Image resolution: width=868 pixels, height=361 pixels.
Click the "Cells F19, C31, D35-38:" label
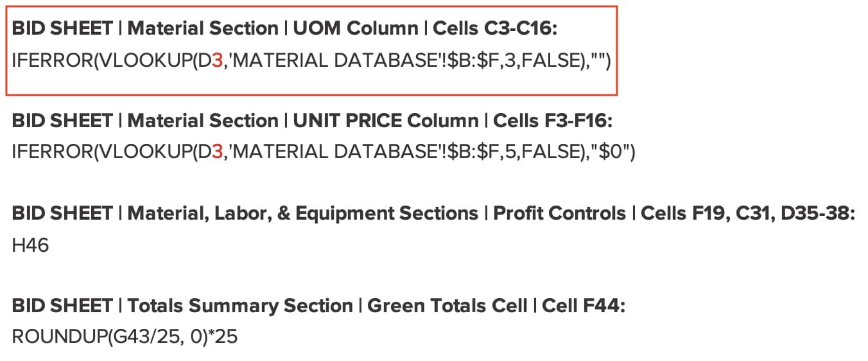click(748, 213)
